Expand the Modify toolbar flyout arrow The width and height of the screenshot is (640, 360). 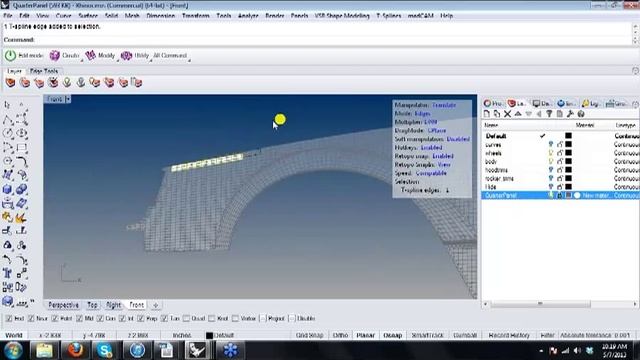[x=118, y=60]
